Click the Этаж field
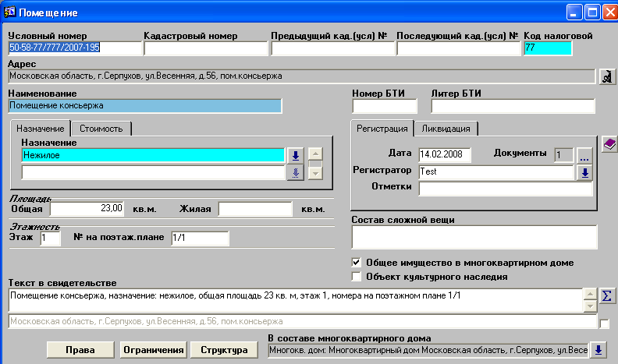 51,238
